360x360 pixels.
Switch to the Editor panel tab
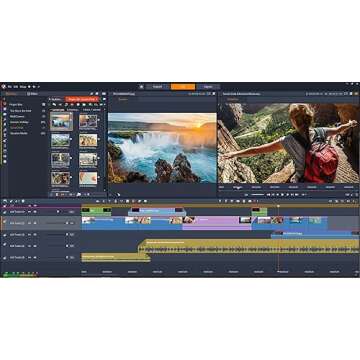32,94
